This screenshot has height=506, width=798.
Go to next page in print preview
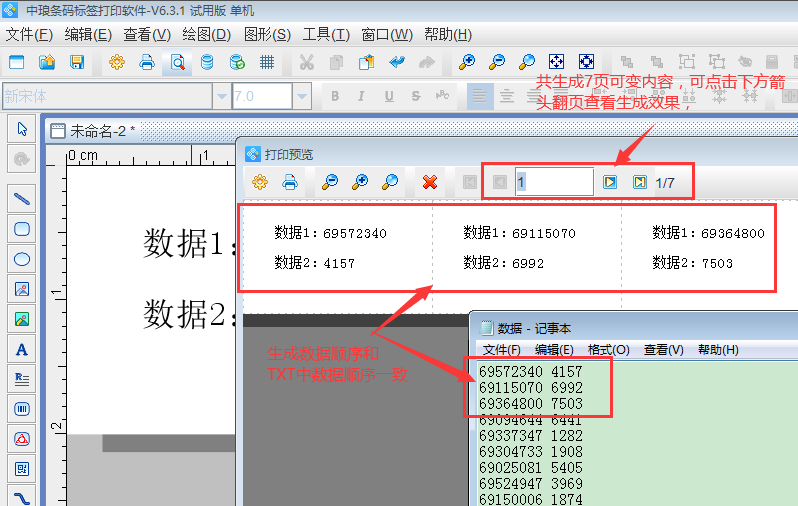(x=610, y=182)
